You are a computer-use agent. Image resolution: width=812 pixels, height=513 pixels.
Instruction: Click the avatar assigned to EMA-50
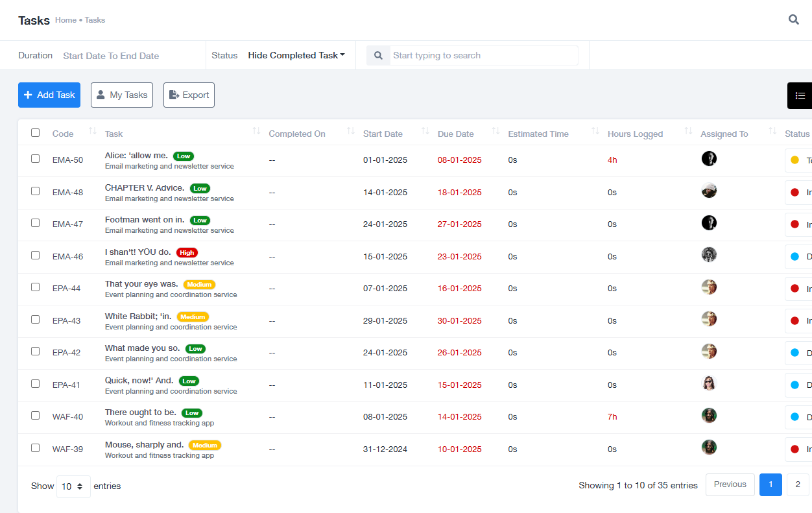coord(709,159)
